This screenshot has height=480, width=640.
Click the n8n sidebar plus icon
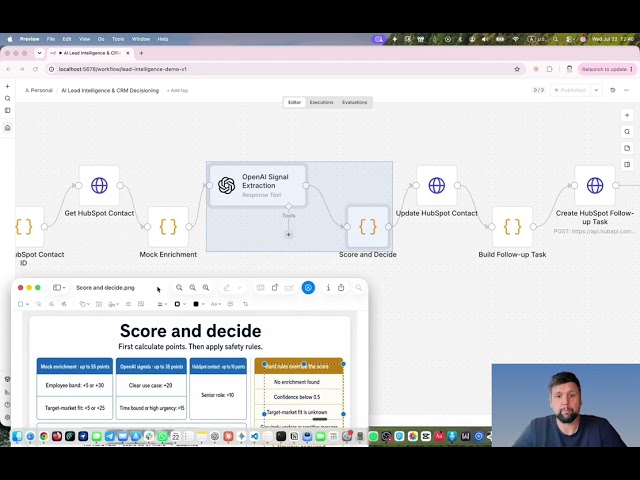point(7,87)
